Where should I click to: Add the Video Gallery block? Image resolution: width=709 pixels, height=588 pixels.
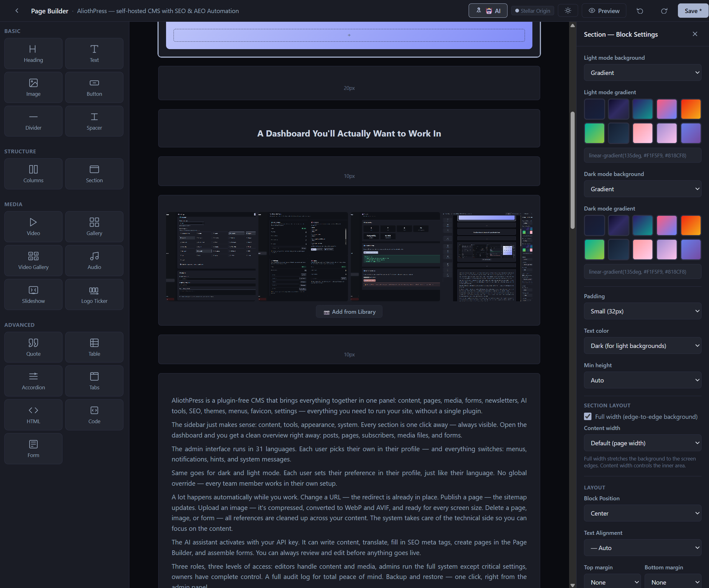click(x=33, y=261)
